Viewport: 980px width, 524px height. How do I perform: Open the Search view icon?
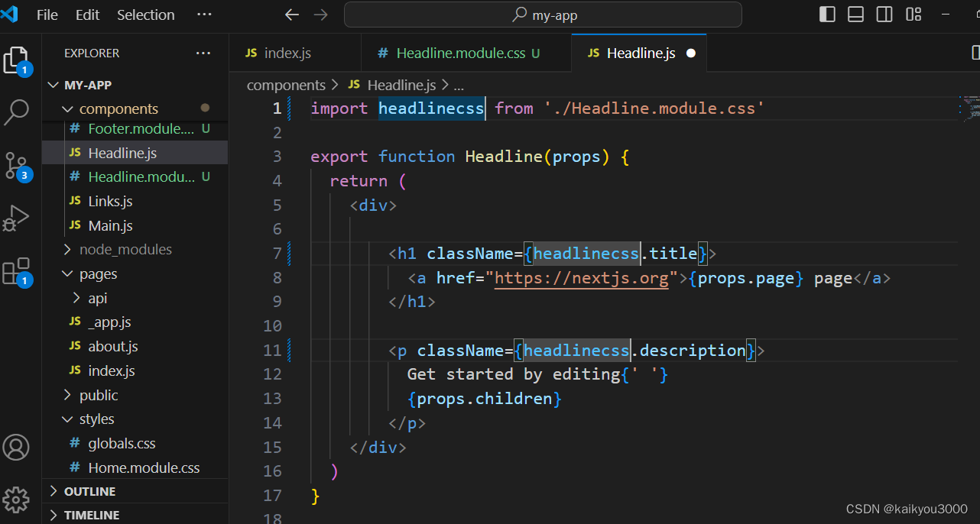[x=17, y=112]
